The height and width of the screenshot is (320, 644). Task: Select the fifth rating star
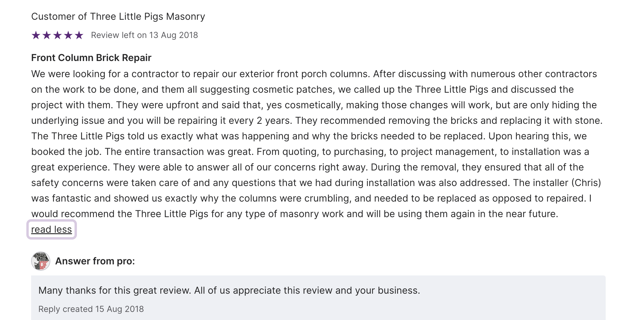pyautogui.click(x=79, y=35)
